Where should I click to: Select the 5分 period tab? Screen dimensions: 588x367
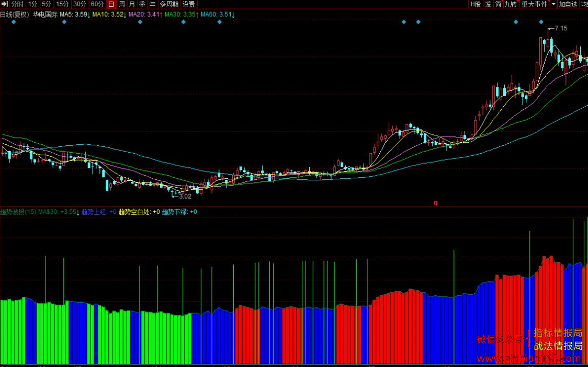pos(46,4)
